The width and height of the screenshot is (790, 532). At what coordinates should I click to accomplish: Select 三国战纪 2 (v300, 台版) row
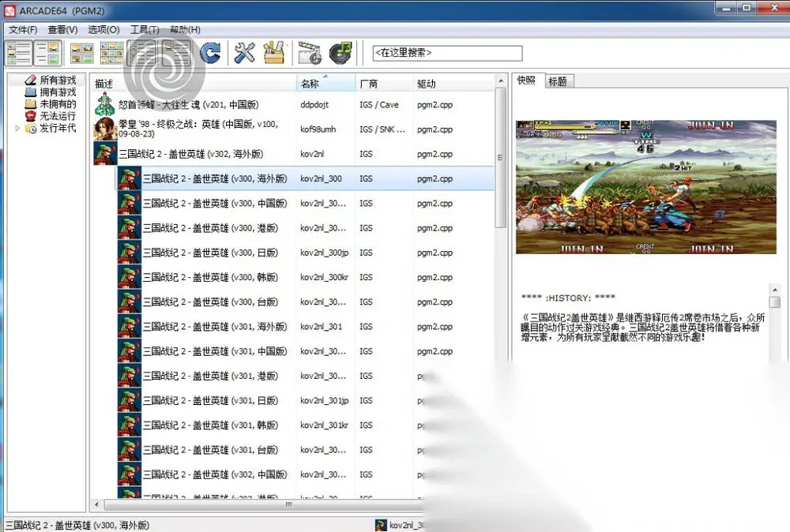306,302
